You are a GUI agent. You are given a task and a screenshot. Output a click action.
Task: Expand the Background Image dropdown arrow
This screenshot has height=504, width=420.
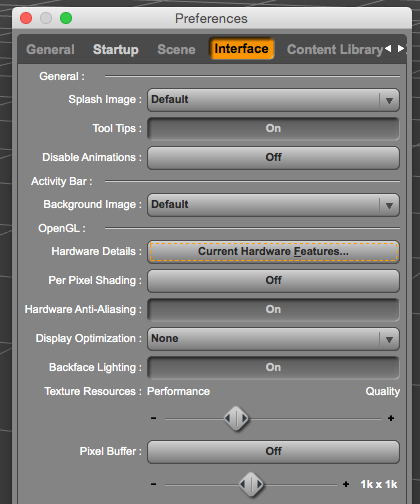[389, 205]
